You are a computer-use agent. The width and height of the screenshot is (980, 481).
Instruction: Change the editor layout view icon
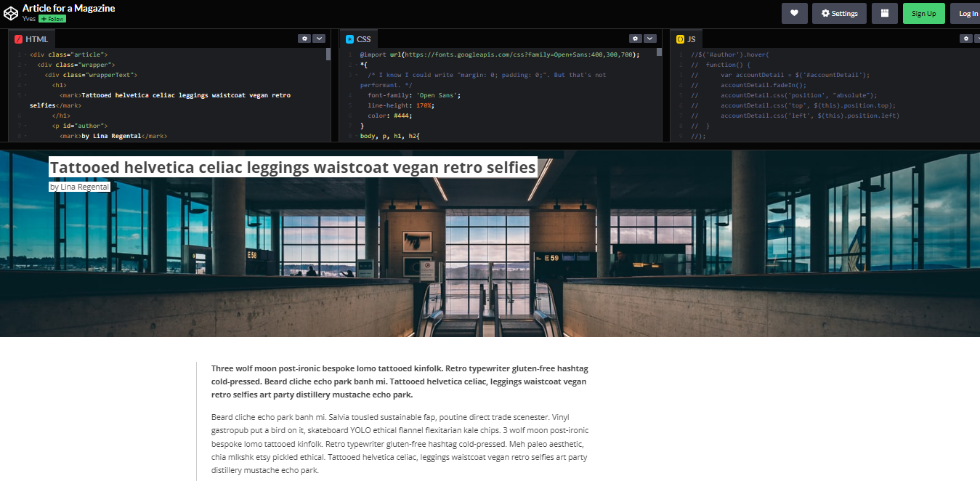point(884,13)
